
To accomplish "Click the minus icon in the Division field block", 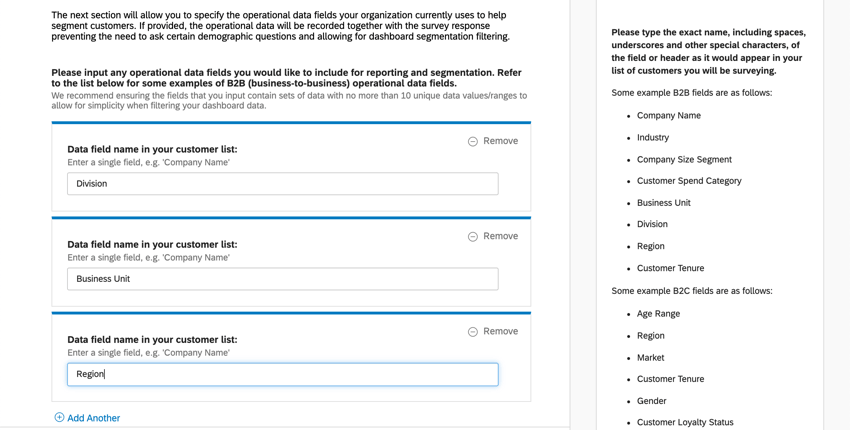I will (x=473, y=142).
